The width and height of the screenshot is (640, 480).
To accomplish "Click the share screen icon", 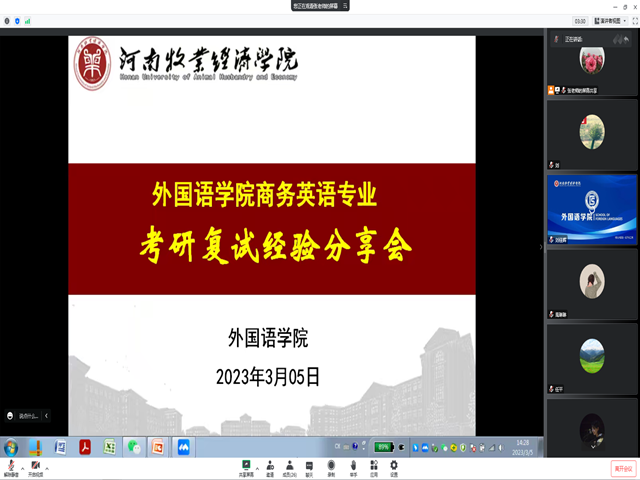I will 245,465.
